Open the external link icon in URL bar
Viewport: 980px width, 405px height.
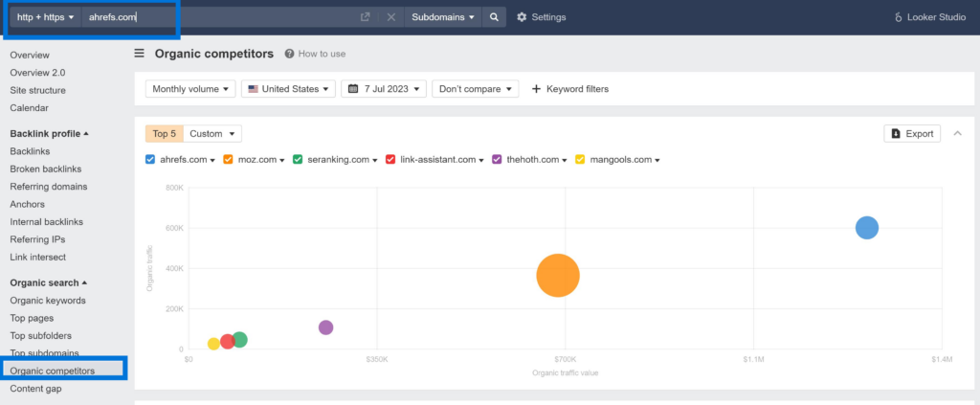[365, 17]
